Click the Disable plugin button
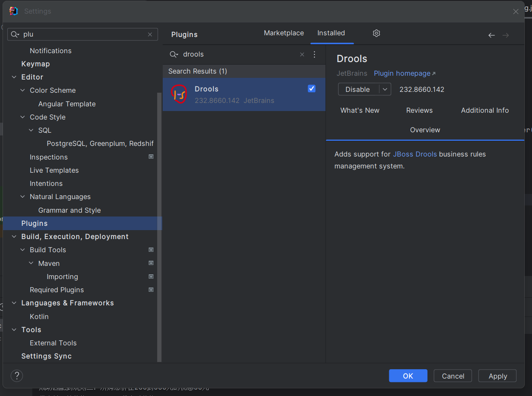Screen dimensions: 532x396 click(359, 89)
